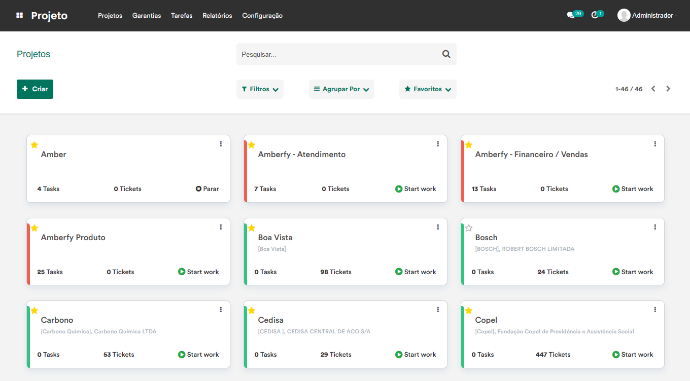Click the Projeto app title
Screen dimensions: 690x381
pos(49,15)
